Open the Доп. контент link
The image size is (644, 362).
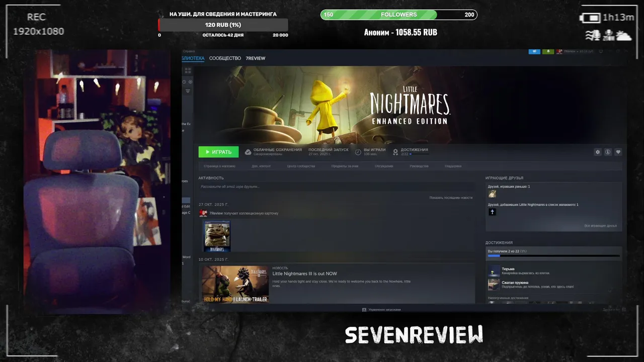261,166
